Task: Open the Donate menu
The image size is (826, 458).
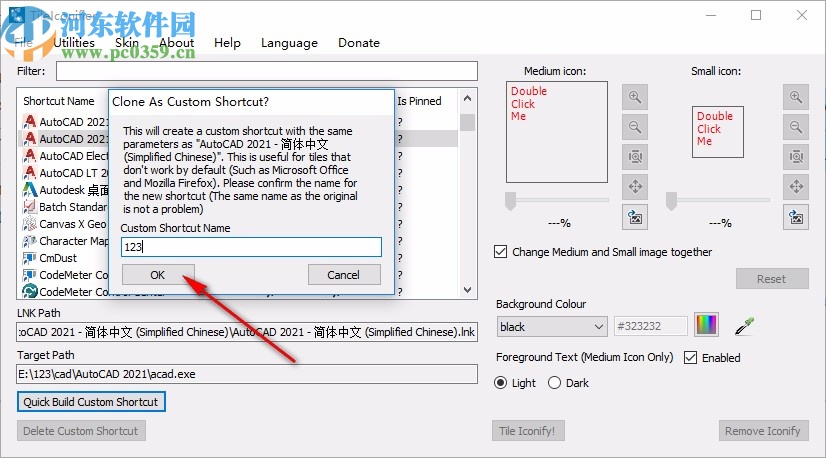Action: click(359, 43)
